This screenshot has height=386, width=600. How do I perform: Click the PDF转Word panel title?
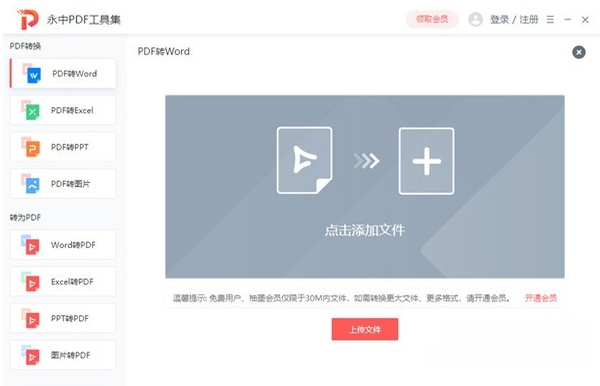click(x=163, y=51)
